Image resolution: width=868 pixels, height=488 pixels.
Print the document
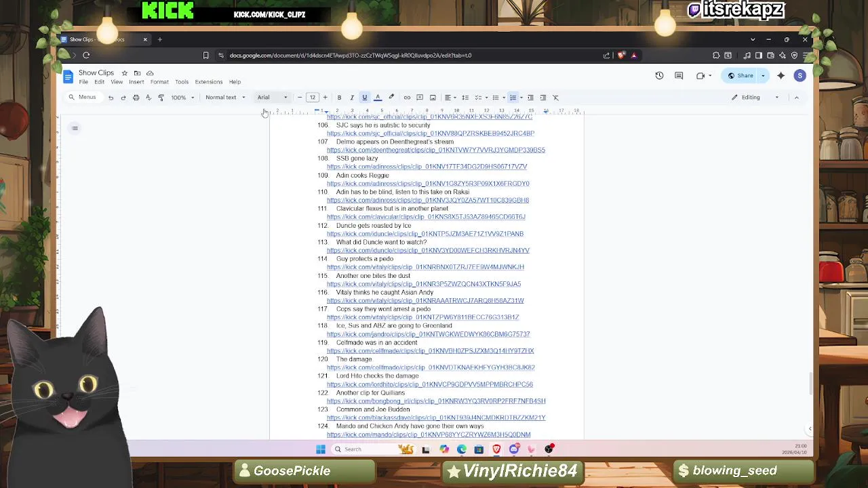(136, 98)
